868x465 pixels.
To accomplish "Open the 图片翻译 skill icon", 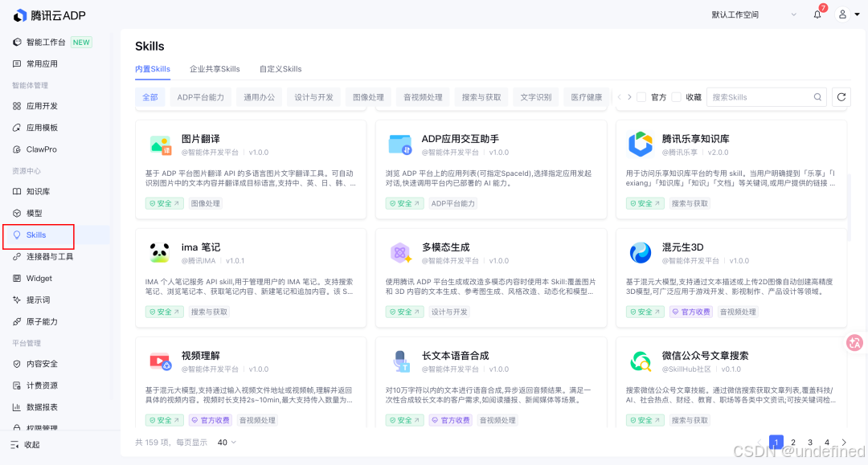I will [x=161, y=145].
